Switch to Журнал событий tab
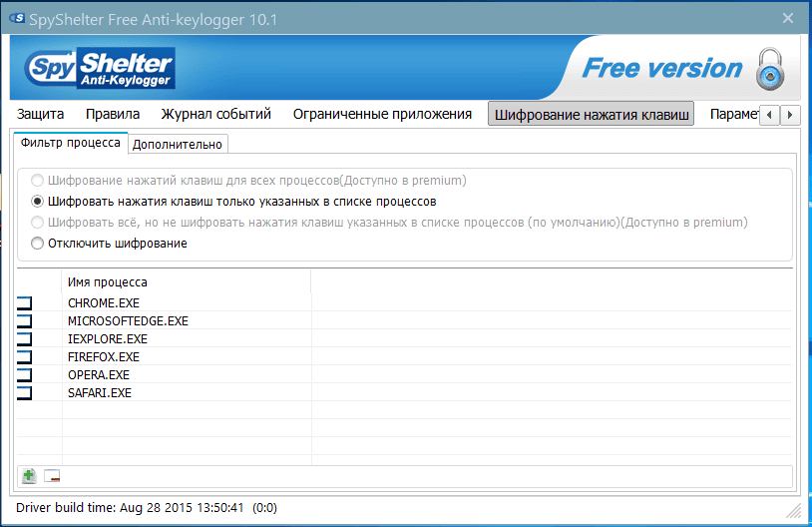This screenshot has height=527, width=812. (x=215, y=114)
